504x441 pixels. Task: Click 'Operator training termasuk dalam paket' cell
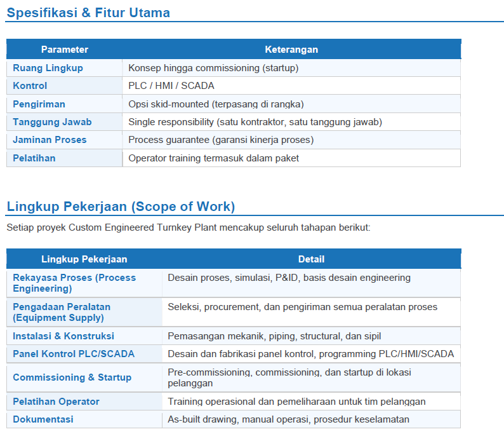tap(291, 158)
